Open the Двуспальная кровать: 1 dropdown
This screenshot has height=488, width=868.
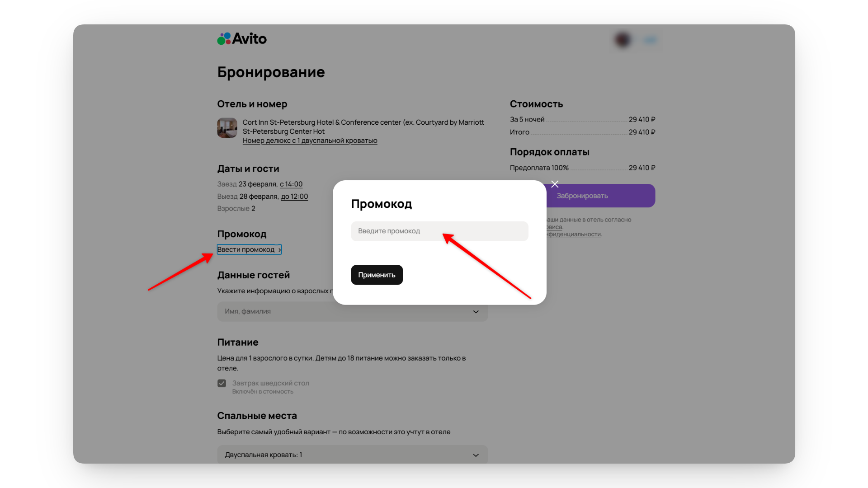click(352, 455)
